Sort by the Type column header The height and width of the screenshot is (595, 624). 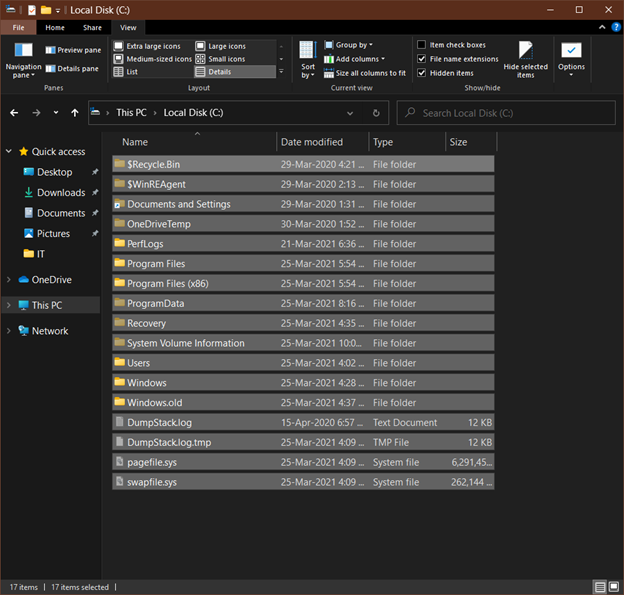click(407, 142)
